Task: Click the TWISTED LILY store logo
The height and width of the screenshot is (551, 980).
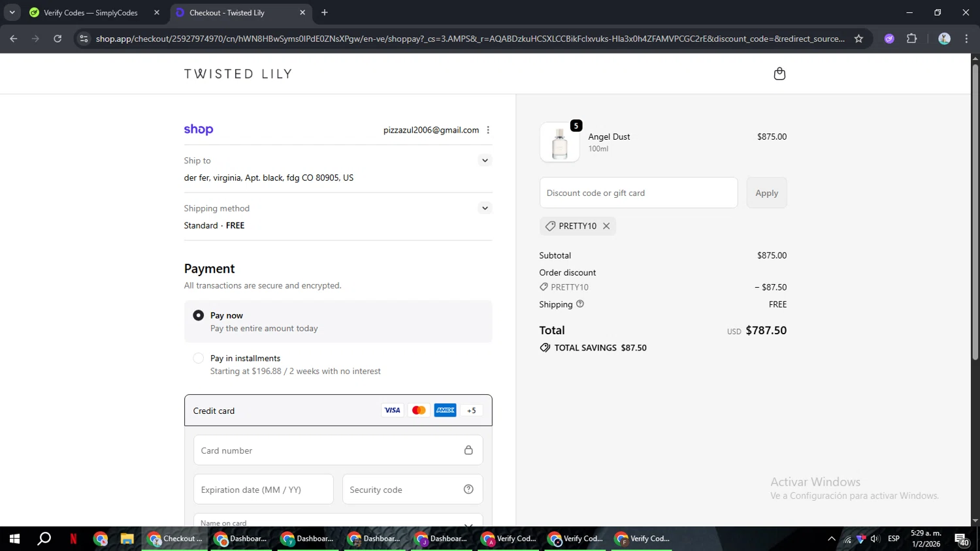Action: (x=238, y=74)
